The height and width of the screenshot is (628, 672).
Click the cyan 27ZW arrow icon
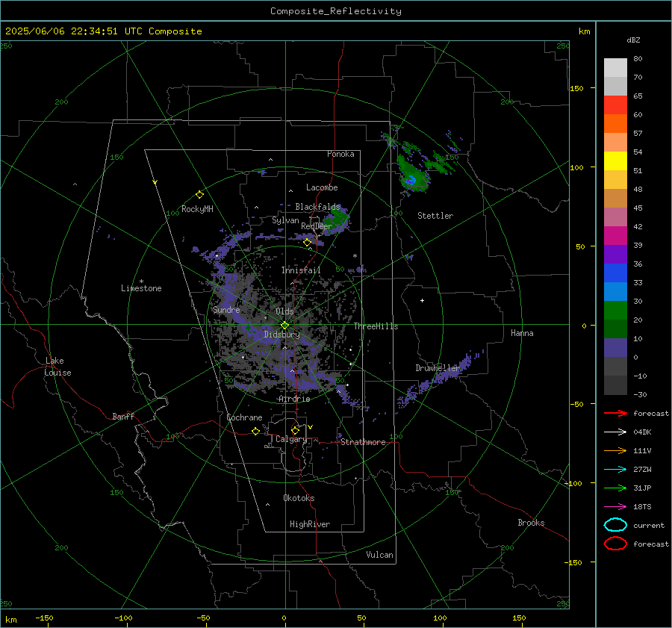click(615, 470)
